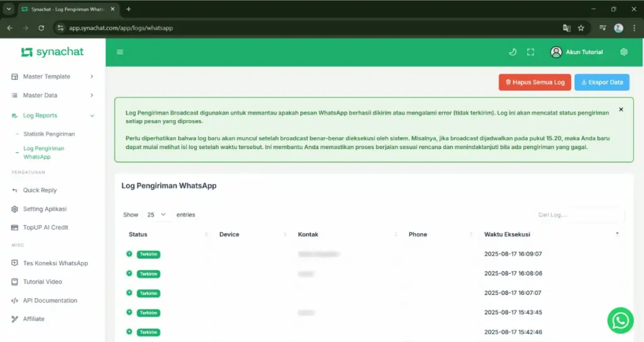Sort table by Device column
Viewport: 644px width, 342px height.
coord(252,234)
